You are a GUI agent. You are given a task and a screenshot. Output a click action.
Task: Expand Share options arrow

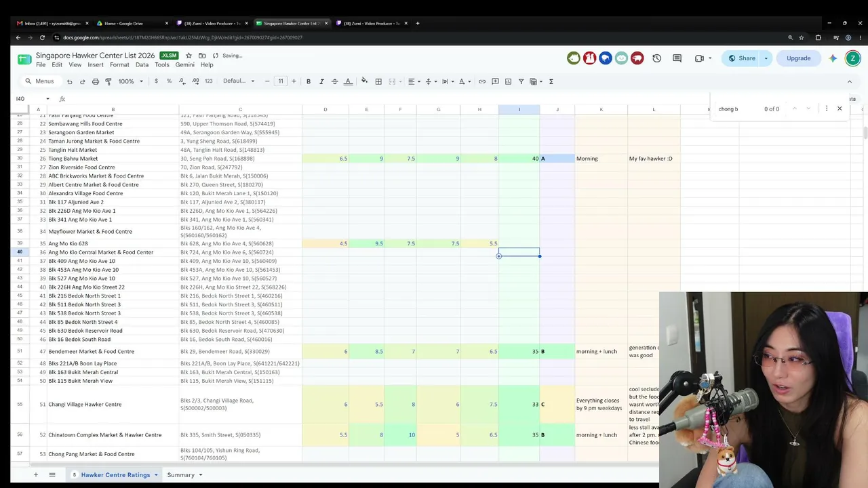coord(766,58)
